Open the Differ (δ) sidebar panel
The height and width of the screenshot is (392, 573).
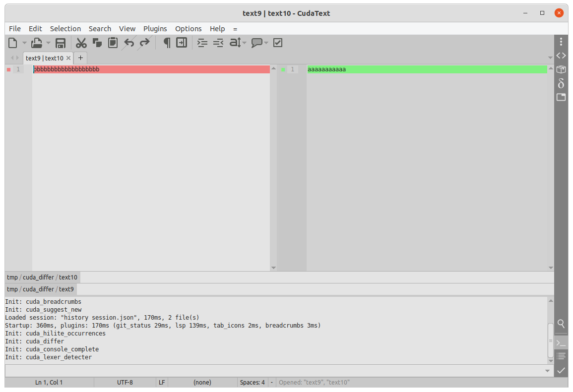point(561,83)
